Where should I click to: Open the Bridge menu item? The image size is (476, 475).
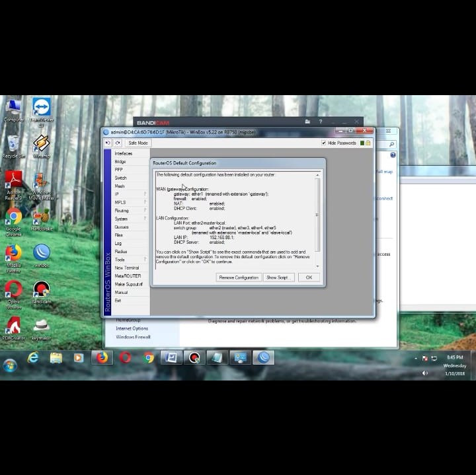[x=120, y=162]
